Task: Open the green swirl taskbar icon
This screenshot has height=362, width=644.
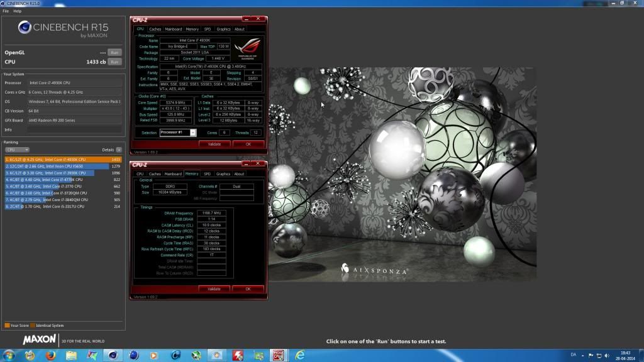Action: point(196,355)
